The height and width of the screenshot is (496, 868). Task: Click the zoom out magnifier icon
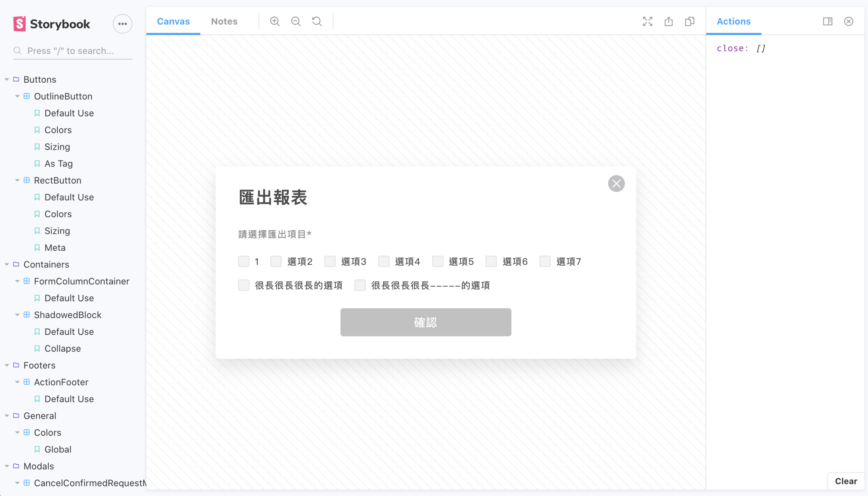[296, 21]
